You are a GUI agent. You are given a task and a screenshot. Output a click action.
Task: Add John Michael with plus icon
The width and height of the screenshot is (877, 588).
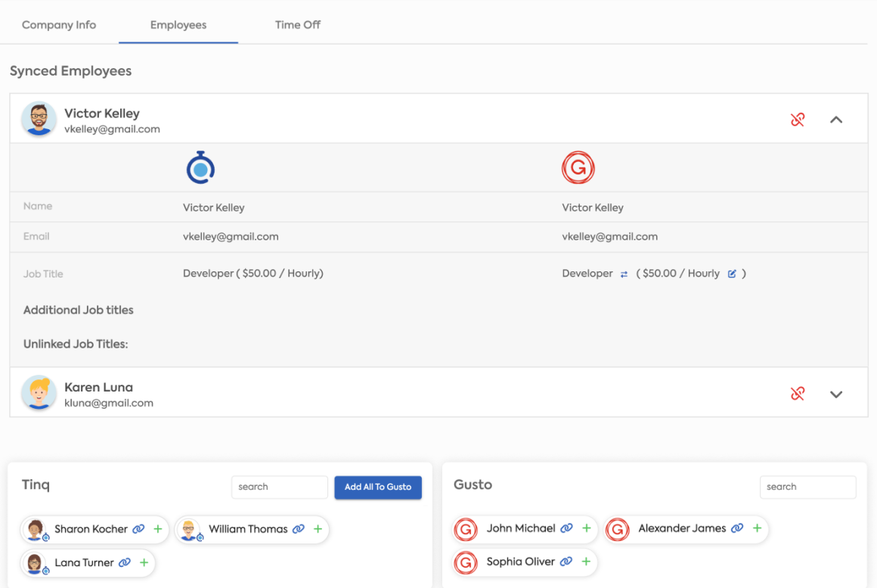(586, 528)
